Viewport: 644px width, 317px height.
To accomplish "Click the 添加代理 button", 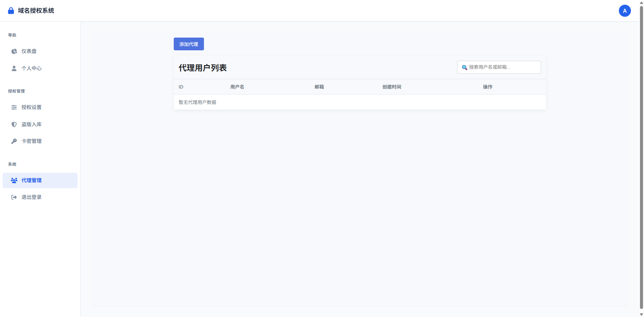I will (189, 44).
